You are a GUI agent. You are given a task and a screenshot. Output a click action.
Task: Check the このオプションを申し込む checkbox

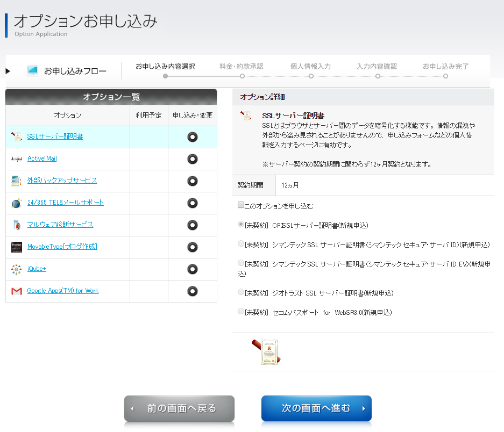[x=241, y=205]
